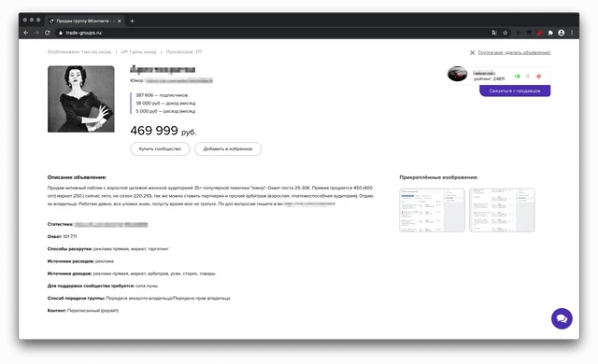Open the Chrome three-dot menu
598x364 pixels.
pos(572,33)
